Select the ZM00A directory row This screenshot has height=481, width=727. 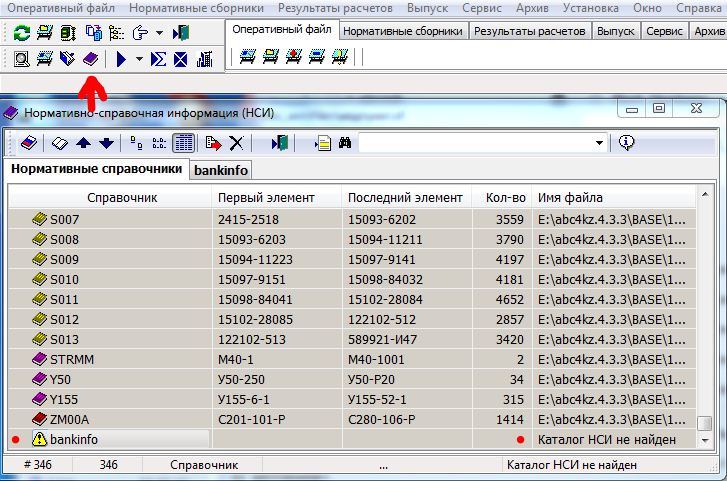tap(69, 419)
